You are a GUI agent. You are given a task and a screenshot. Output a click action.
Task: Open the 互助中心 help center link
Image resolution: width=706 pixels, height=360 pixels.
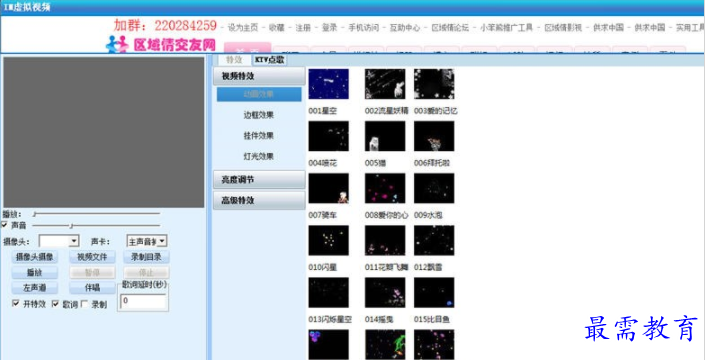coord(405,27)
